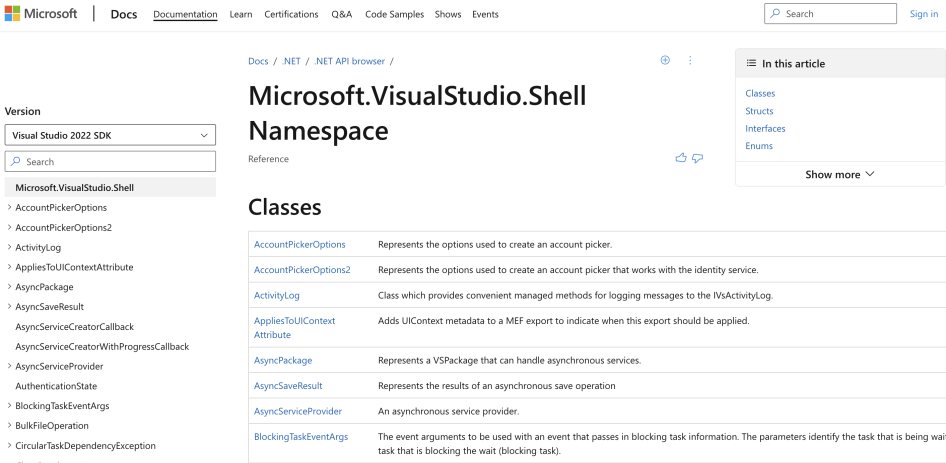Click the magnifier icon in header search
946x463 pixels.
click(x=775, y=14)
